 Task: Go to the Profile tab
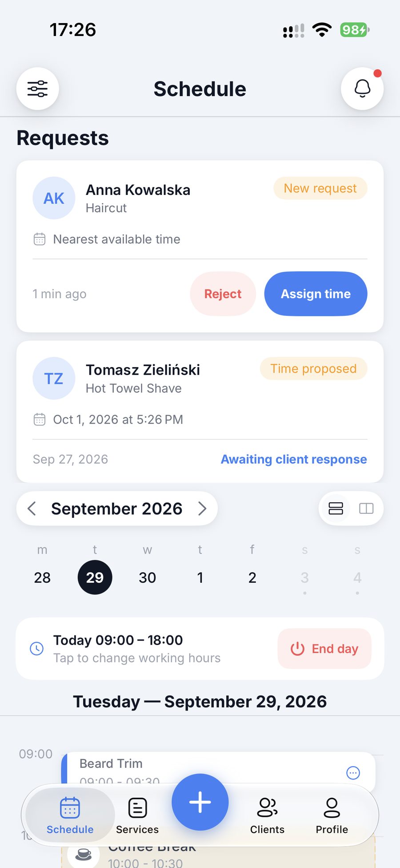[x=332, y=816]
